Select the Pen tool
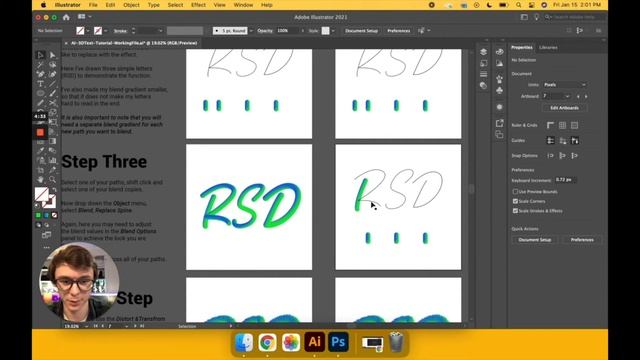The height and width of the screenshot is (360, 640). tap(40, 74)
